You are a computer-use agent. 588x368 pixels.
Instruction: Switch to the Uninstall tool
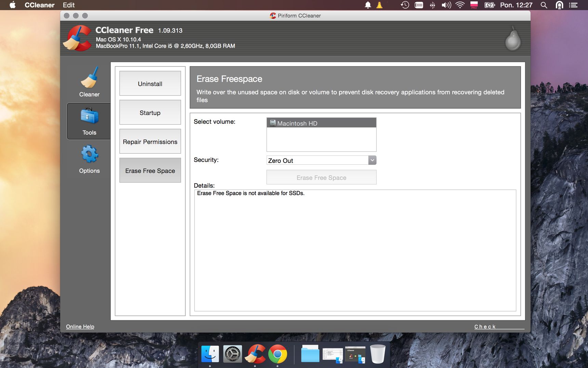[150, 83]
